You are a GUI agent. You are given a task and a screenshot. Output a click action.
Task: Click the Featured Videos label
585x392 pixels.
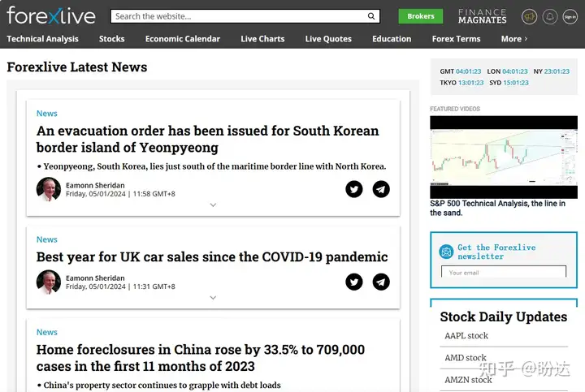pyautogui.click(x=455, y=109)
